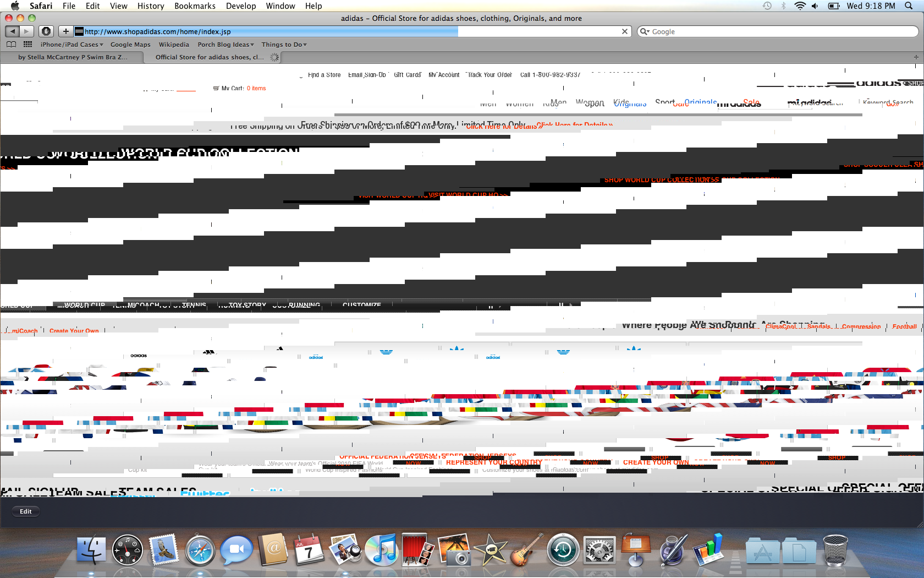Viewport: 924px width, 578px height.
Task: Open the Time Machine menu bar icon
Action: coord(767,6)
